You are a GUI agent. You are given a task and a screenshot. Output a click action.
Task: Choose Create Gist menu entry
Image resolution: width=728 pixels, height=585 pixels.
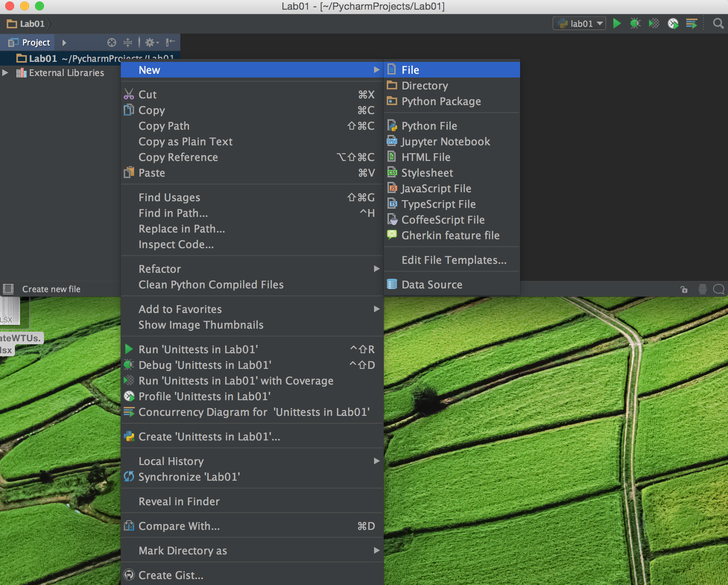[252, 575]
